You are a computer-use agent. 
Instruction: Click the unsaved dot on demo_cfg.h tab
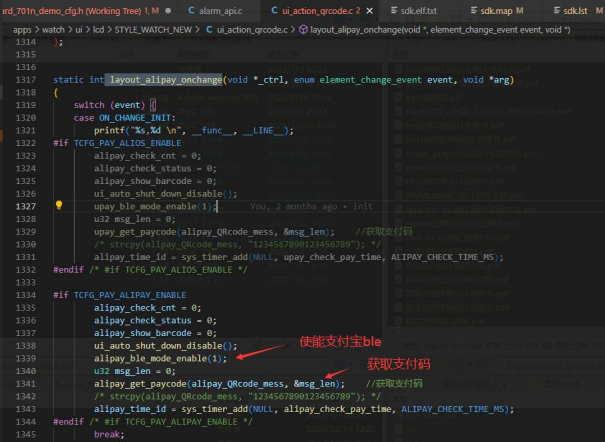[168, 11]
